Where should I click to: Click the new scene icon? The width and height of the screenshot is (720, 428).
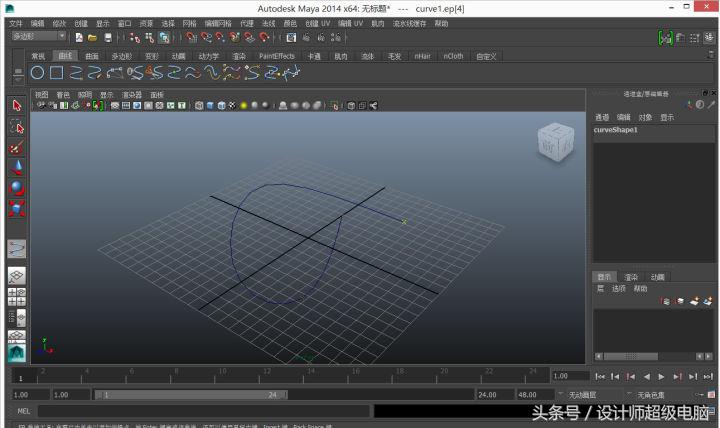click(79, 38)
